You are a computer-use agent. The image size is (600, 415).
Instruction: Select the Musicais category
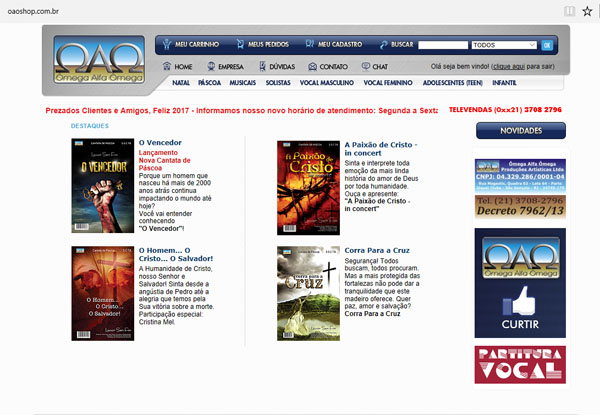(243, 83)
